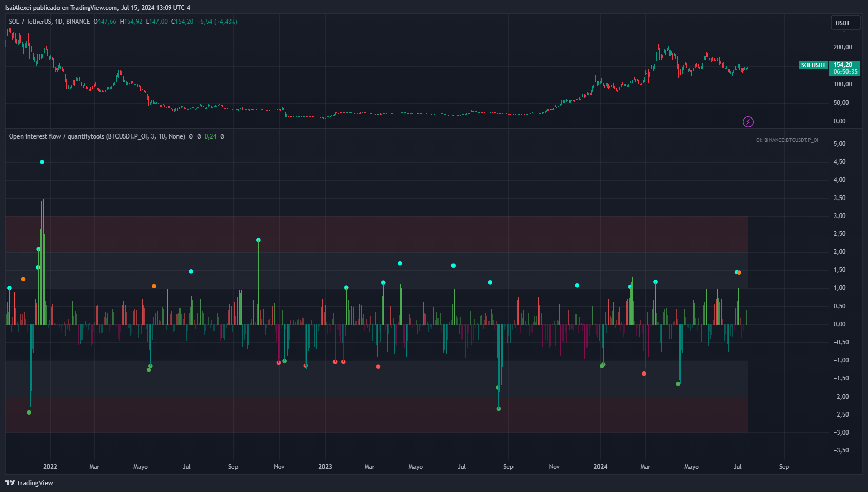The height and width of the screenshot is (492, 868).
Task: Click the 3,00 indicator axis label
Action: click(839, 216)
